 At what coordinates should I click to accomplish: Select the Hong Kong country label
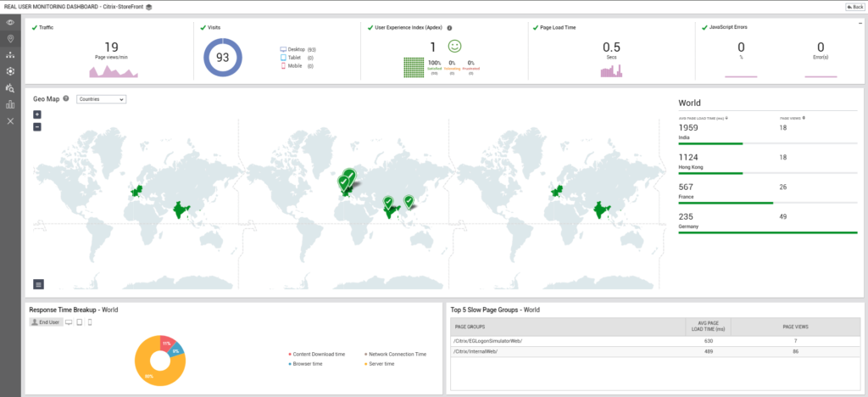click(691, 166)
